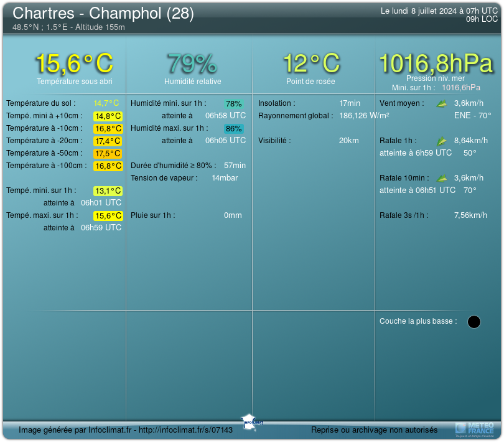Click the atteinte à 06h51 UTC text
The height and width of the screenshot is (442, 504).
[x=418, y=190]
